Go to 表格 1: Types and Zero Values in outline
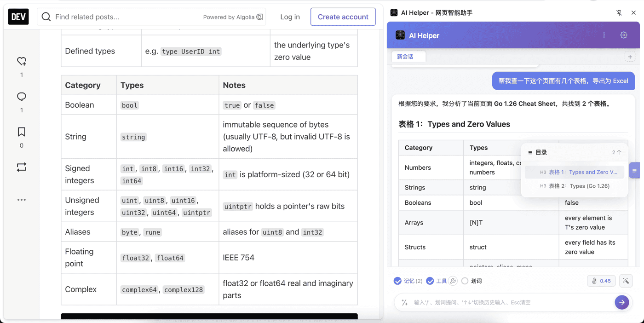 point(575,172)
